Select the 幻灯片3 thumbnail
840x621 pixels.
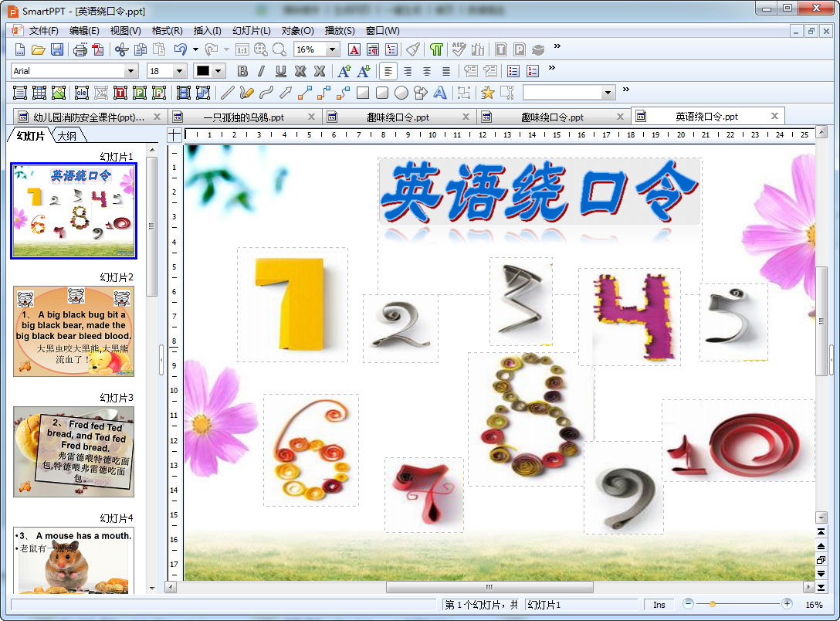tap(73, 452)
